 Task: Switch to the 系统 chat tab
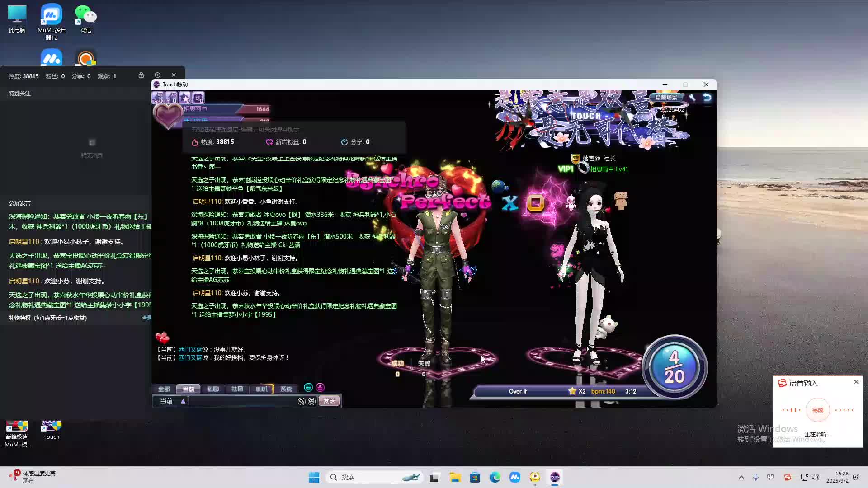pos(286,389)
